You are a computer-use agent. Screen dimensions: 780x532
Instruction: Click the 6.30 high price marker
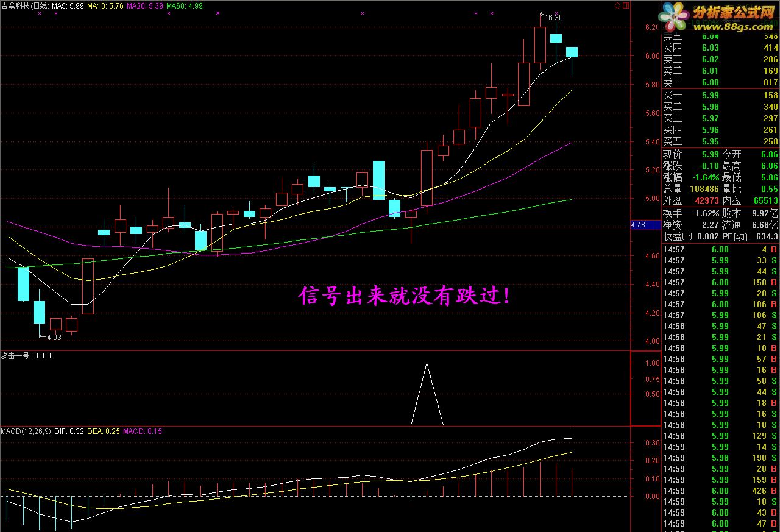(555, 18)
